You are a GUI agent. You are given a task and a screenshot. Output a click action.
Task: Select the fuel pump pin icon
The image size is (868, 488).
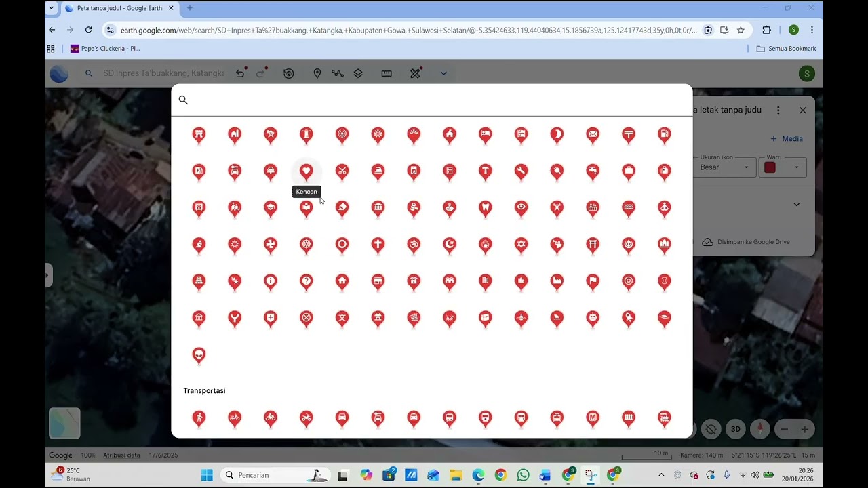tap(664, 135)
